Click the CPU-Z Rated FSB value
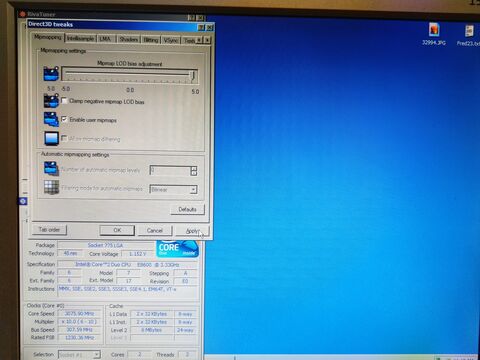This screenshot has height=360, width=480. pyautogui.click(x=79, y=338)
